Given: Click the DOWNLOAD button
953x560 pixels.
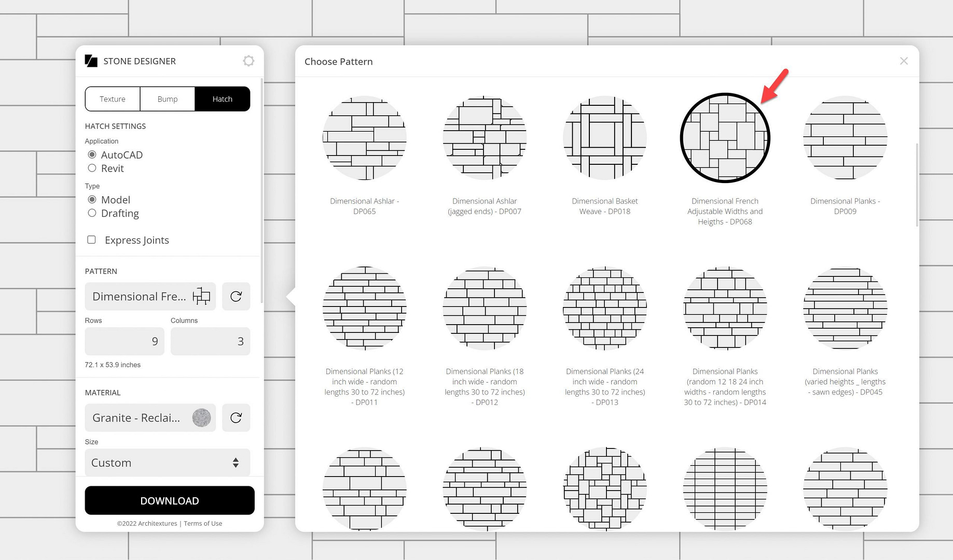Looking at the screenshot, I should pos(170,500).
